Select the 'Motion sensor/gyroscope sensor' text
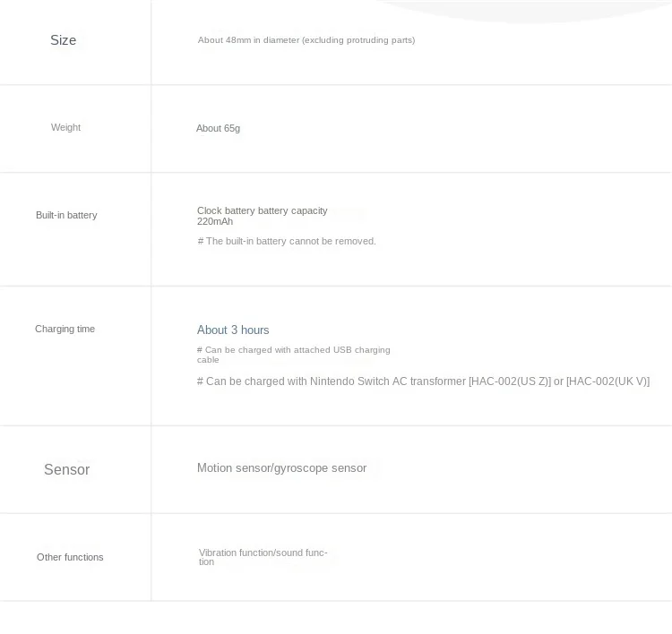The image size is (672, 634). point(281,468)
